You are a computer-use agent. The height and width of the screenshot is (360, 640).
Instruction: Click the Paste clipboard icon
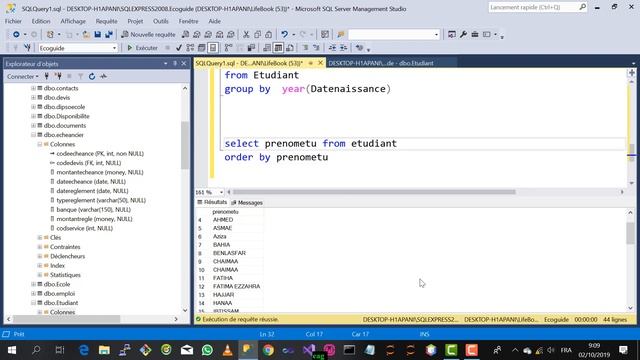pos(269,35)
